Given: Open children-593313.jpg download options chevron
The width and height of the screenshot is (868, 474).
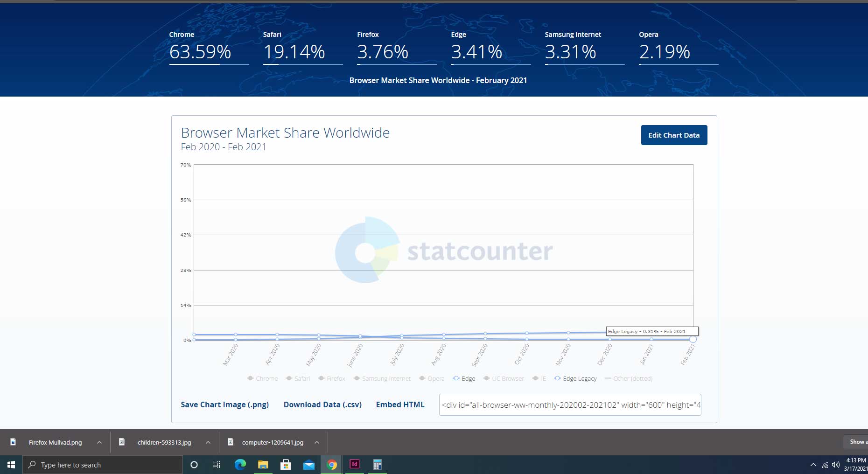Looking at the screenshot, I should [x=208, y=442].
